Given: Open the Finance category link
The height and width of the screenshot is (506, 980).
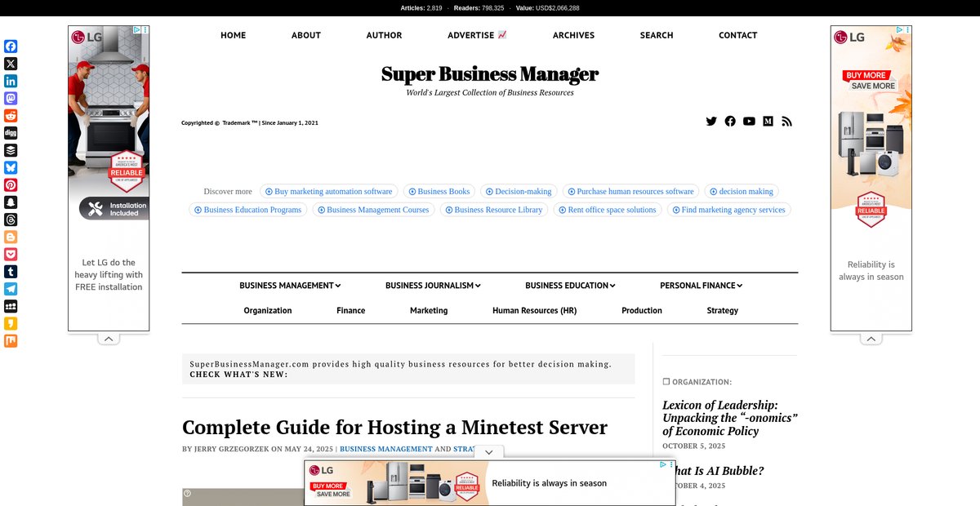Looking at the screenshot, I should pyautogui.click(x=351, y=310).
